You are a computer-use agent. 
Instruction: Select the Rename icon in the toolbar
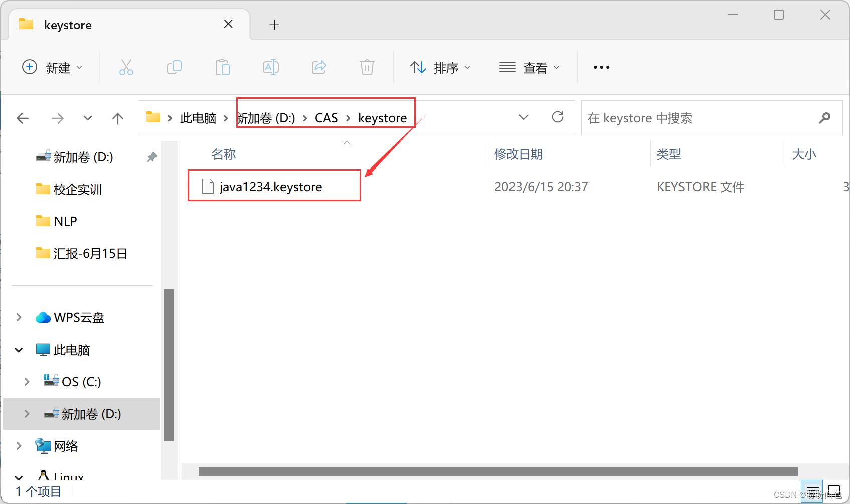(270, 67)
